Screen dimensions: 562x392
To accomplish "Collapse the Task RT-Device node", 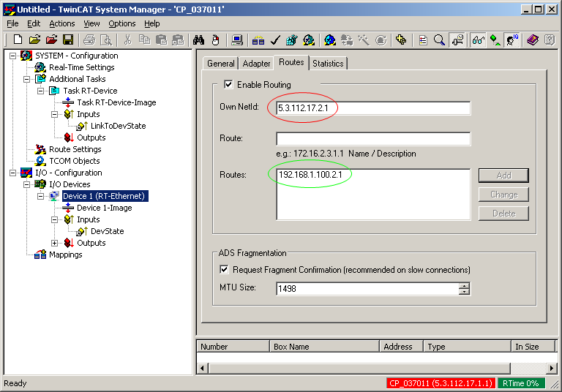I will coord(41,91).
